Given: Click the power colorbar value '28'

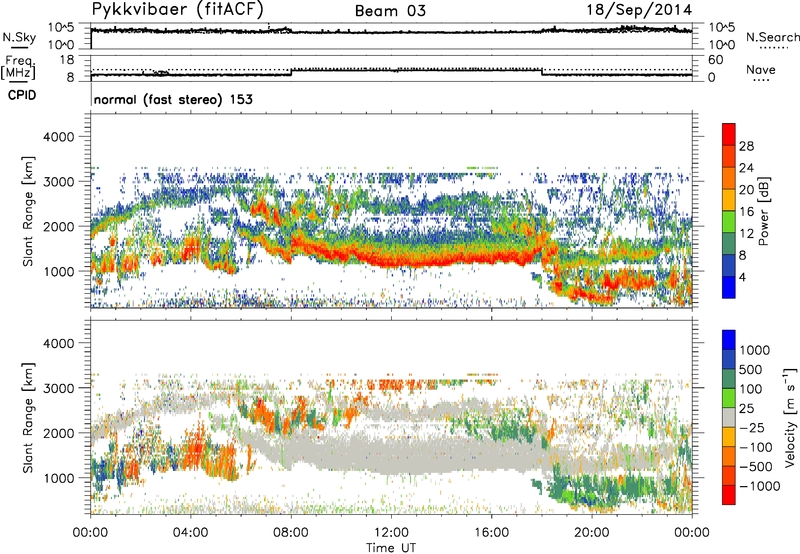Looking at the screenshot, I should point(746,146).
